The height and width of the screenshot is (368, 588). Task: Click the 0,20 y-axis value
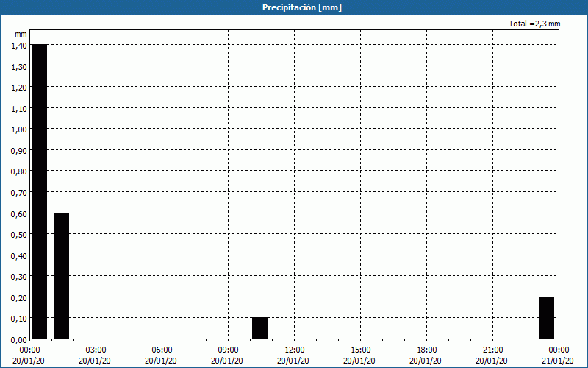(19, 298)
